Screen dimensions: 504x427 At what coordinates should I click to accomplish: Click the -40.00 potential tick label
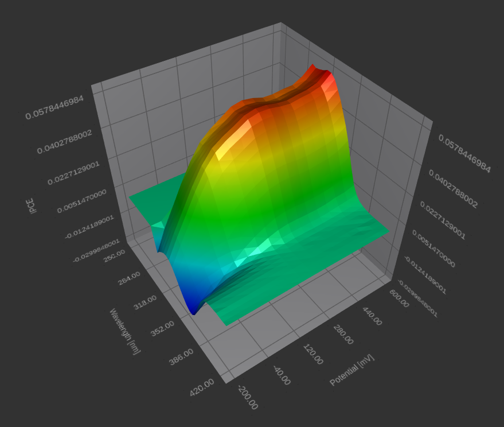coord(280,375)
